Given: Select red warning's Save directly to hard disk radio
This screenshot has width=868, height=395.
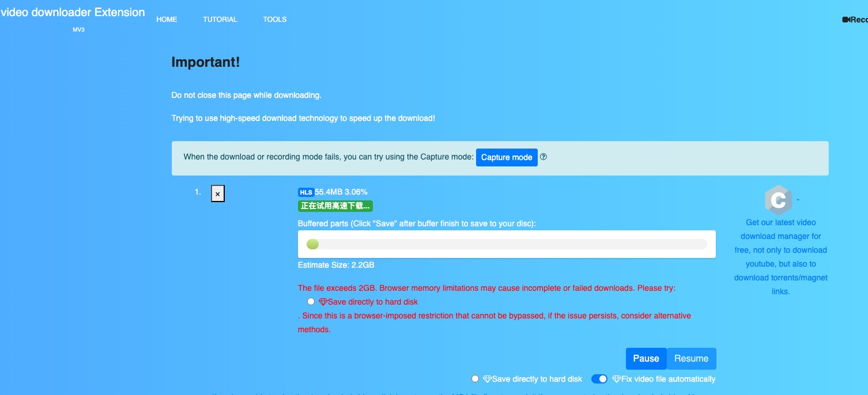Looking at the screenshot, I should pos(311,302).
